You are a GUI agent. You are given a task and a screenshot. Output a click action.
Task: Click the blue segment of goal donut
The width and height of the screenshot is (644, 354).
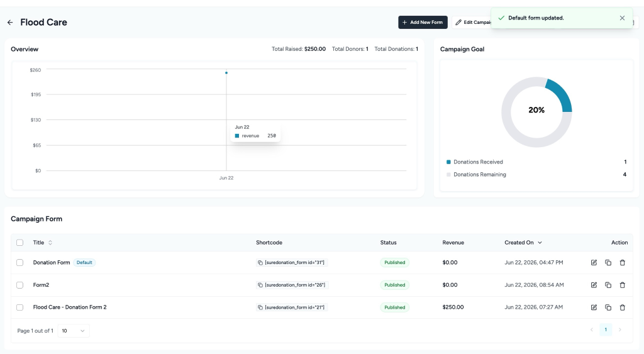click(x=562, y=94)
